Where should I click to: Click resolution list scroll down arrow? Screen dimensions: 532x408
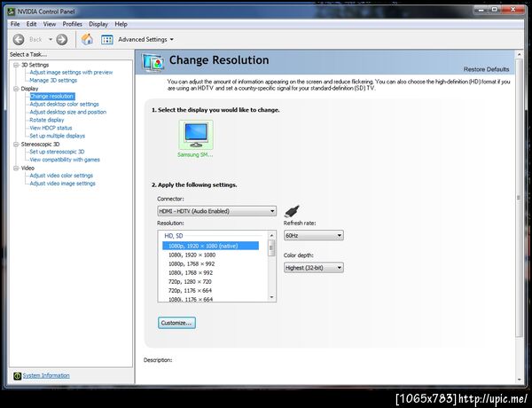click(271, 297)
